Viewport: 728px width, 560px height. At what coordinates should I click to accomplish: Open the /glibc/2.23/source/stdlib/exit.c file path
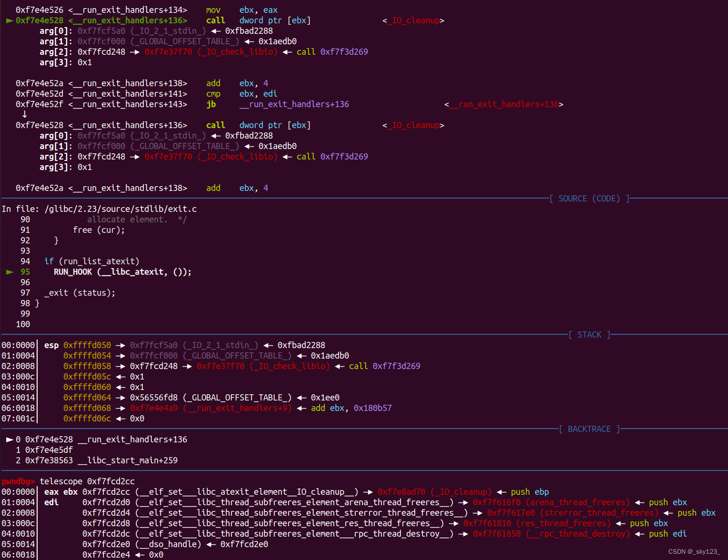pyautogui.click(x=120, y=209)
